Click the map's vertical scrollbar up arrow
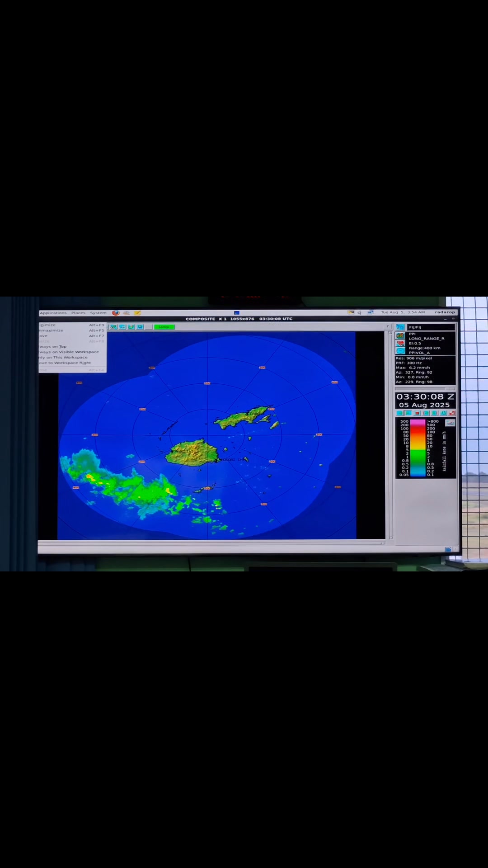 click(390, 333)
